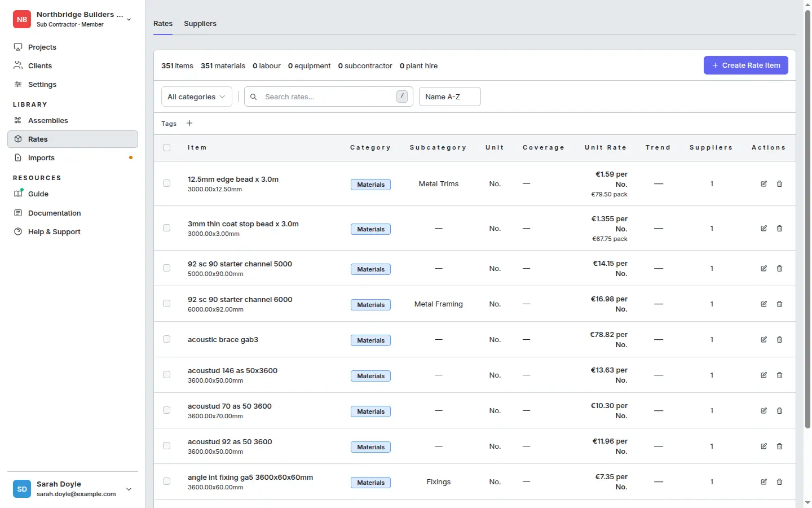Check the starter channel 5000 row
Screen dimensions: 812x508
(166, 268)
